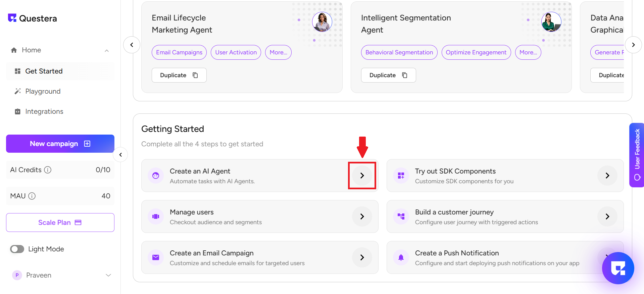Screen dimensions: 644x294
Task: Open Integrations from the sidebar
Action: pyautogui.click(x=44, y=111)
